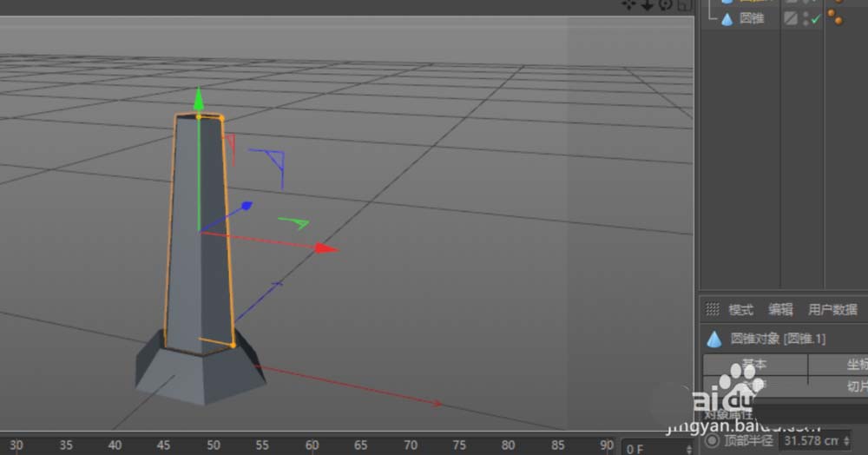This screenshot has height=455, width=868.
Task: Select the 圆锥 object in the object list
Action: pyautogui.click(x=752, y=18)
